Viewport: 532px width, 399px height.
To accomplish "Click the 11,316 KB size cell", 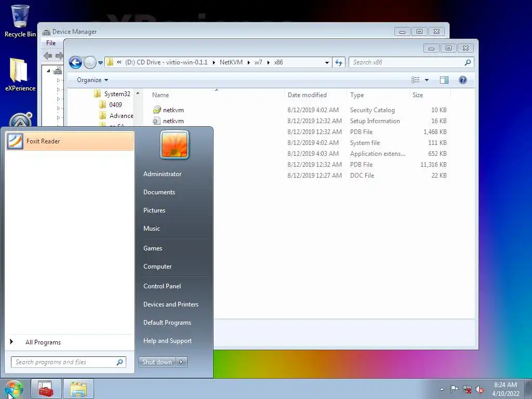I will pos(433,165).
